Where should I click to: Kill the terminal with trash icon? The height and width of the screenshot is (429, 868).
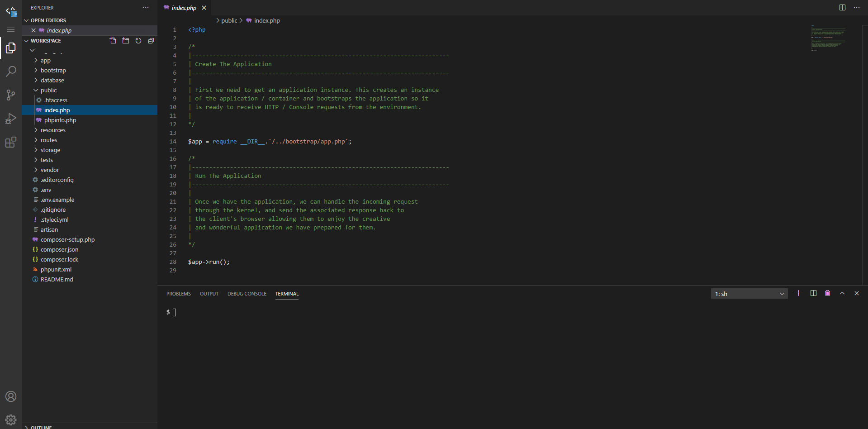pyautogui.click(x=827, y=293)
